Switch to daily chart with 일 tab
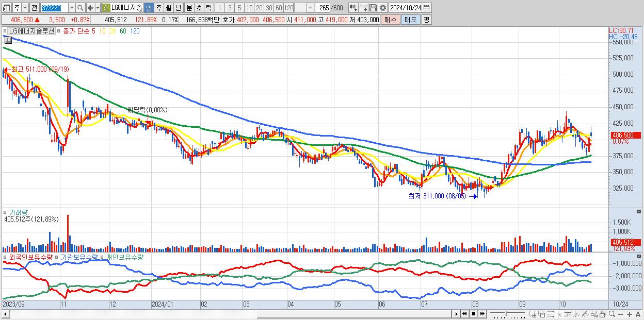 [149, 8]
